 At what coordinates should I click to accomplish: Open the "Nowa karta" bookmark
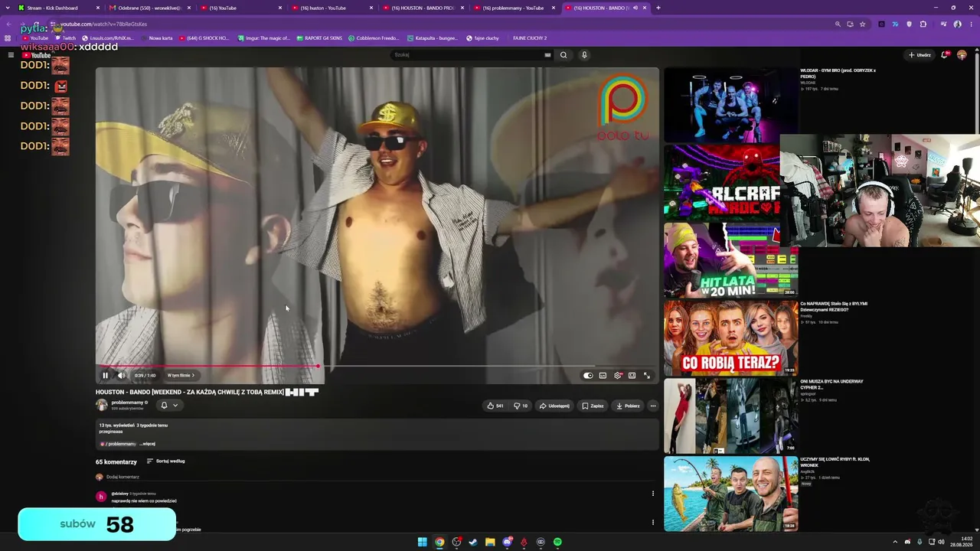coord(157,38)
